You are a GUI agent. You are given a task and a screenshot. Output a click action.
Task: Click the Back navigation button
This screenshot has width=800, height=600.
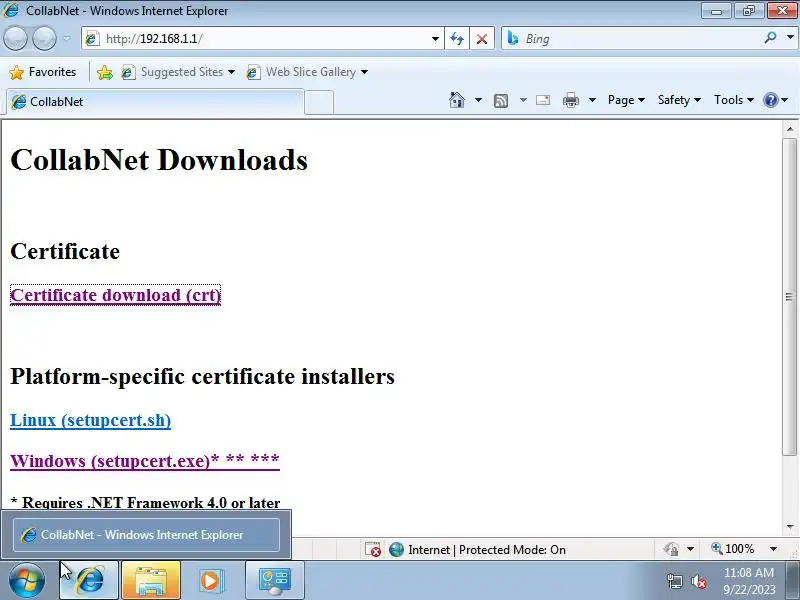pyautogui.click(x=15, y=38)
